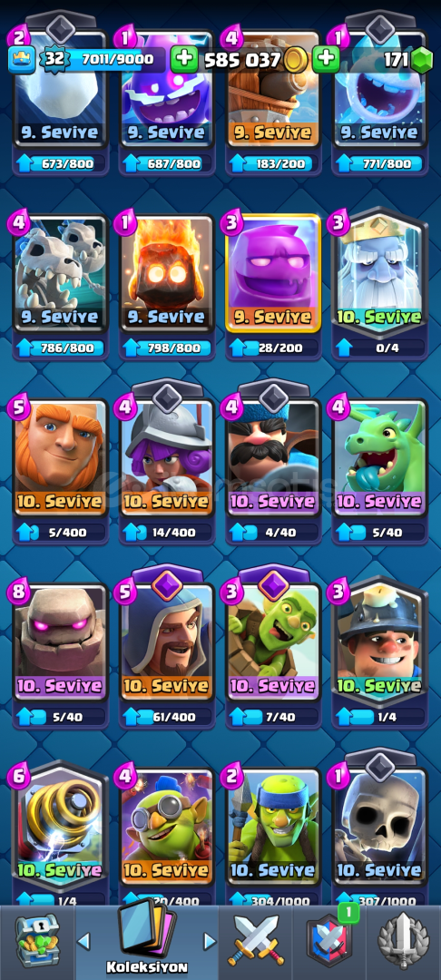
Task: Open the shop chest icon in bottom bar
Action: click(x=38, y=941)
